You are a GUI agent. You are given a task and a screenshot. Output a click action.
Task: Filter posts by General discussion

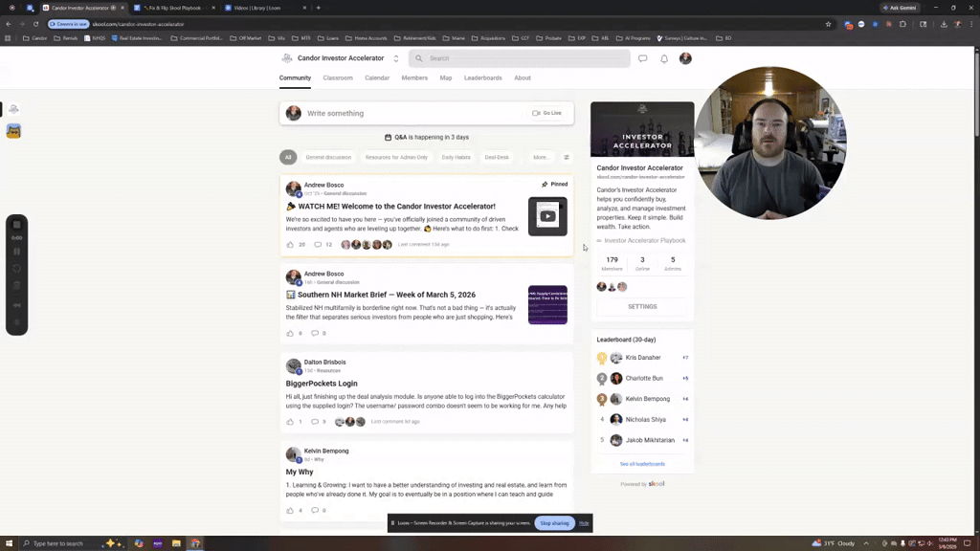click(328, 158)
